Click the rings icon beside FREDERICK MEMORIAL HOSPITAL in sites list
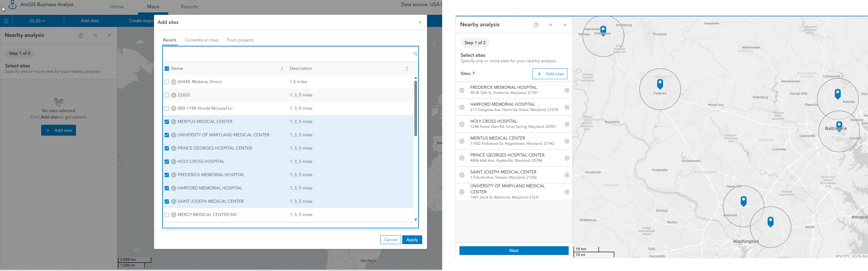The width and height of the screenshot is (868, 271). 462,90
